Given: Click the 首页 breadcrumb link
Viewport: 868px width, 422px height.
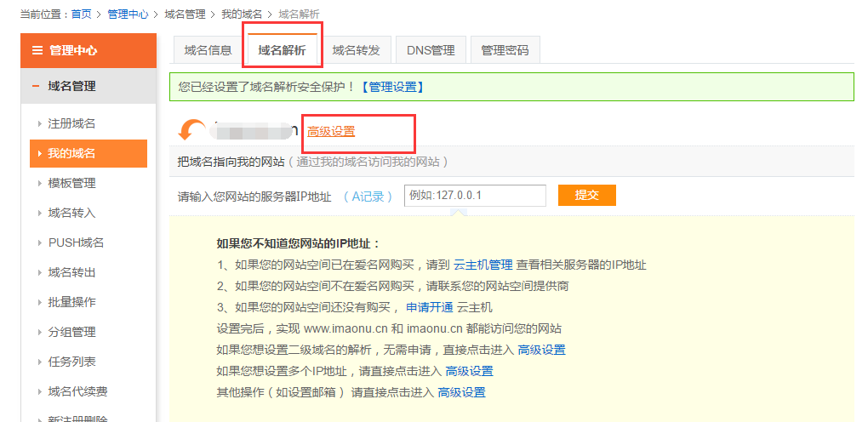Looking at the screenshot, I should coord(82,14).
